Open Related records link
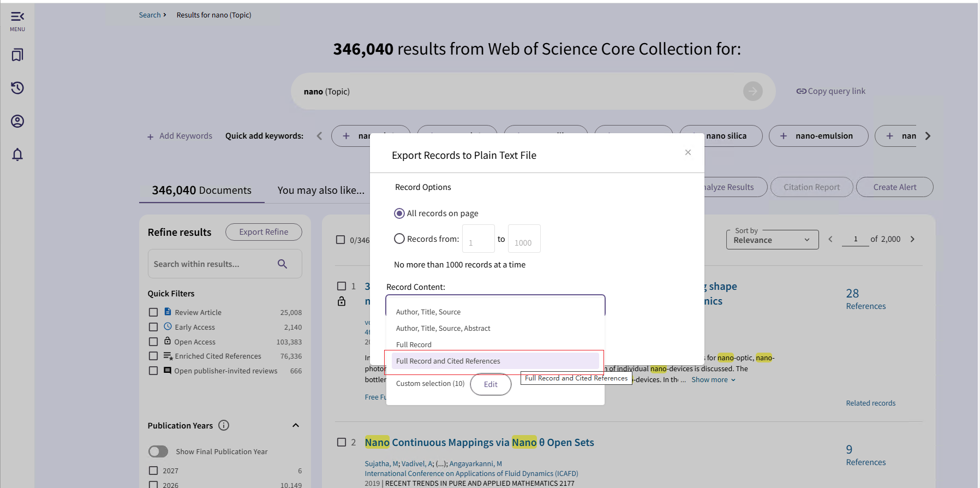 tap(870, 403)
